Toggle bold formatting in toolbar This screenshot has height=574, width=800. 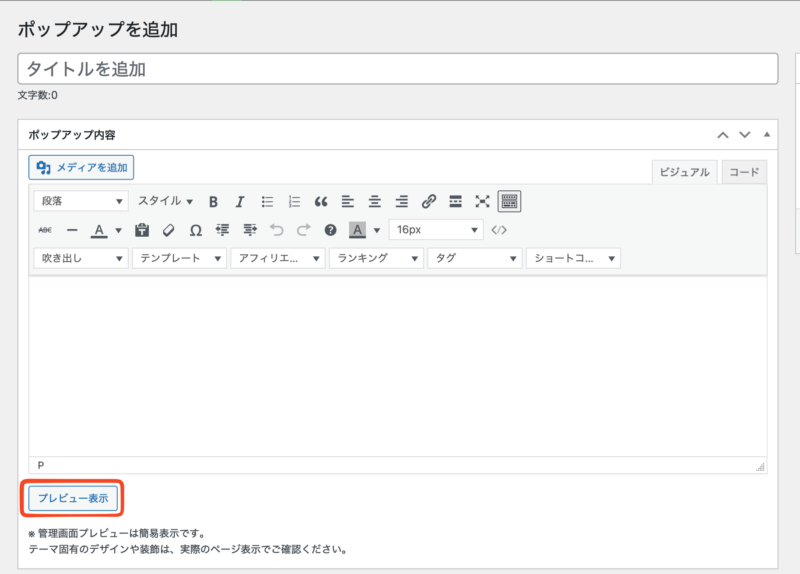click(x=213, y=201)
